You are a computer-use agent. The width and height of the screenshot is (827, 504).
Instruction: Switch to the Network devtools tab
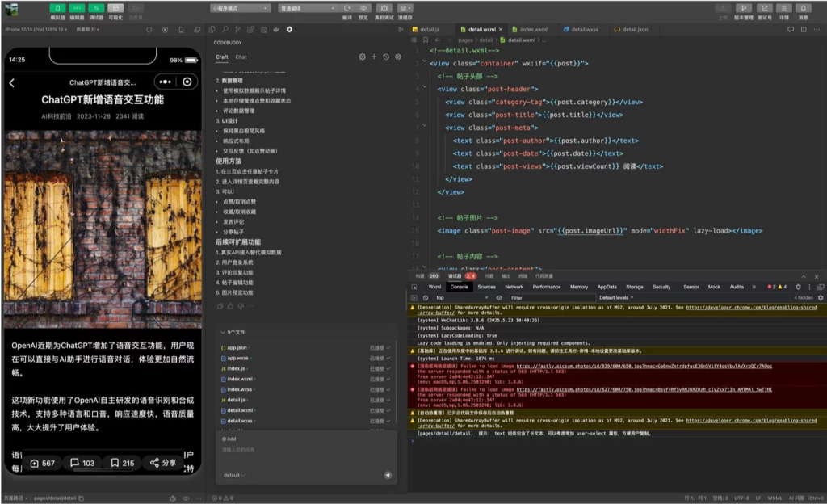tap(514, 287)
